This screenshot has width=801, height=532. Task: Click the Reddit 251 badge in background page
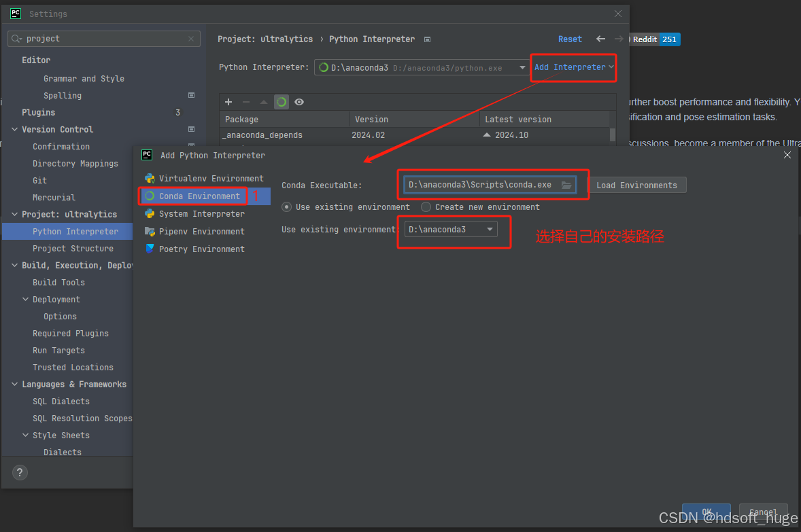coord(654,39)
